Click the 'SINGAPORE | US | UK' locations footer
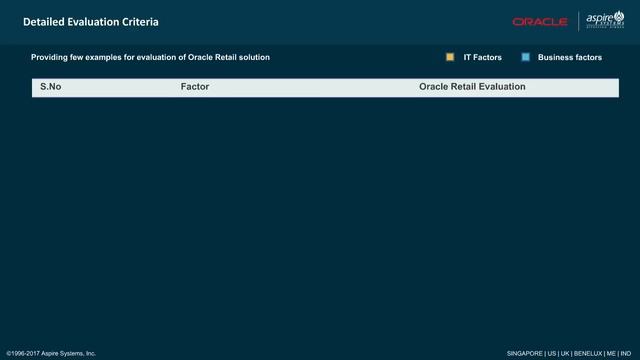 point(569,353)
